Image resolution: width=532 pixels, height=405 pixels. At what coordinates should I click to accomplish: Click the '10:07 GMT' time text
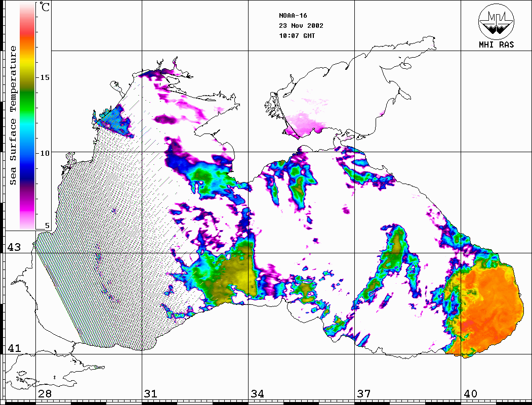297,36
